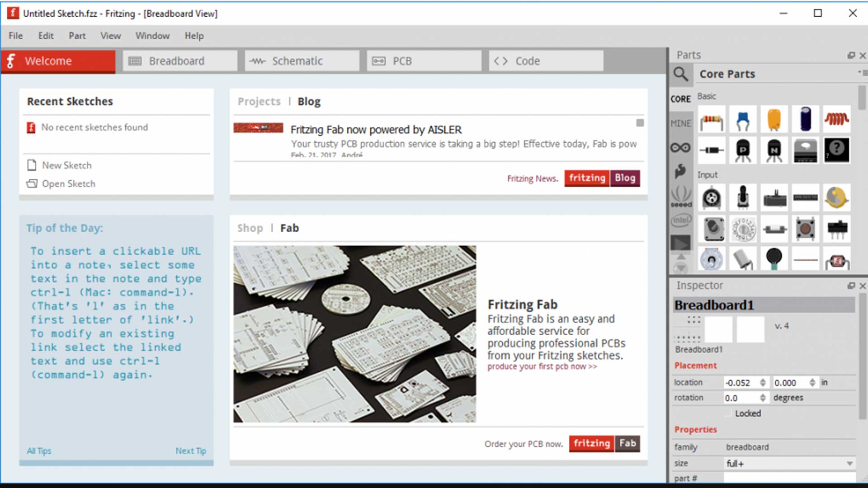Viewport: 868px width, 488px height.
Task: Toggle the Locked checkbox in Inspector
Action: [728, 413]
